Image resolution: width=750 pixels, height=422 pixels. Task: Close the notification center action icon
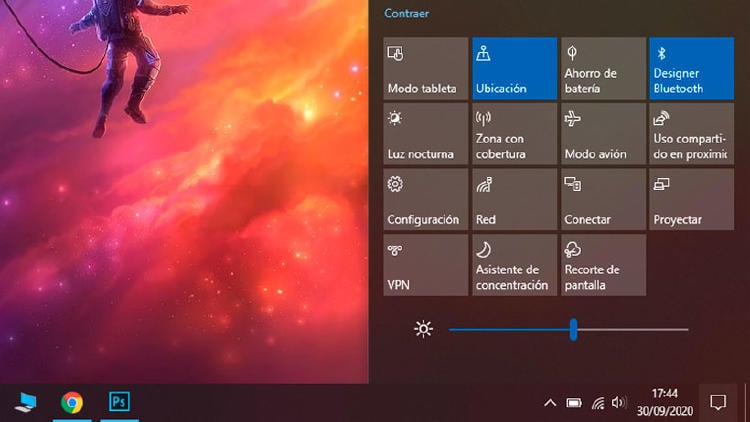coord(717,402)
